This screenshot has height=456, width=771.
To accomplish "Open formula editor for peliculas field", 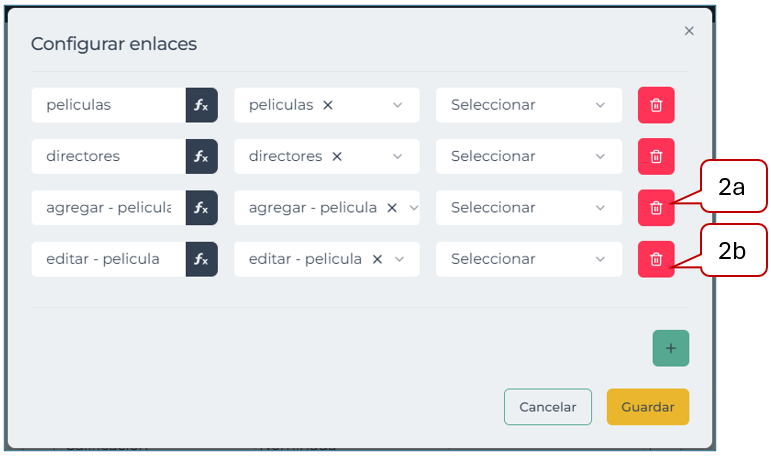I will (x=201, y=105).
